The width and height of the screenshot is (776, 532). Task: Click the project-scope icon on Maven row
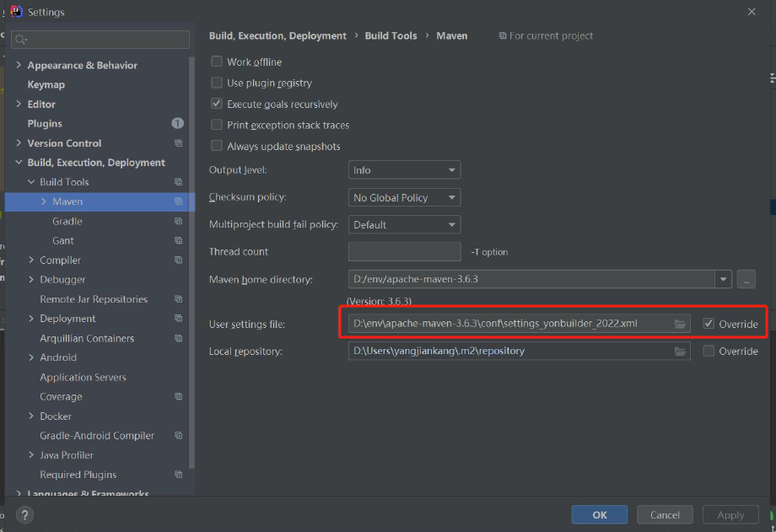(x=179, y=202)
